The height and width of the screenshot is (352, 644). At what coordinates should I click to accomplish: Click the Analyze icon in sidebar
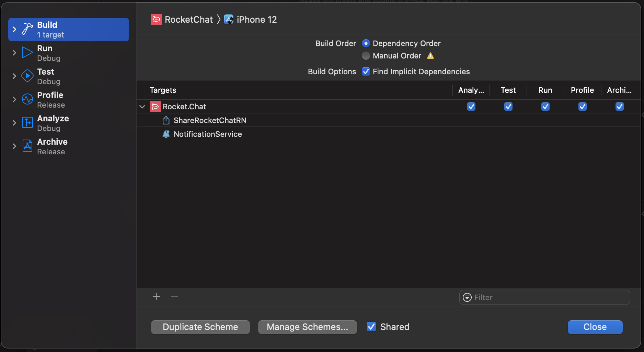click(x=27, y=122)
